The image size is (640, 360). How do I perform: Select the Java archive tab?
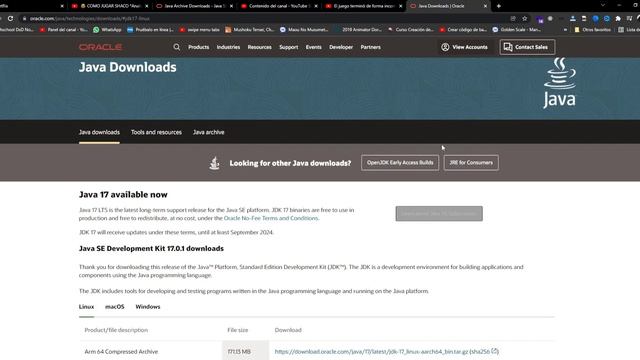(209, 132)
